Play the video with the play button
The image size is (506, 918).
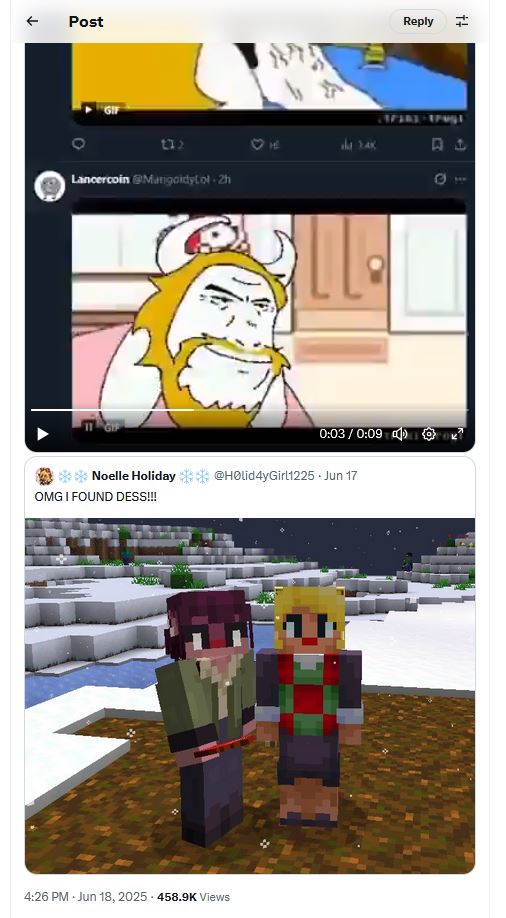click(x=43, y=434)
